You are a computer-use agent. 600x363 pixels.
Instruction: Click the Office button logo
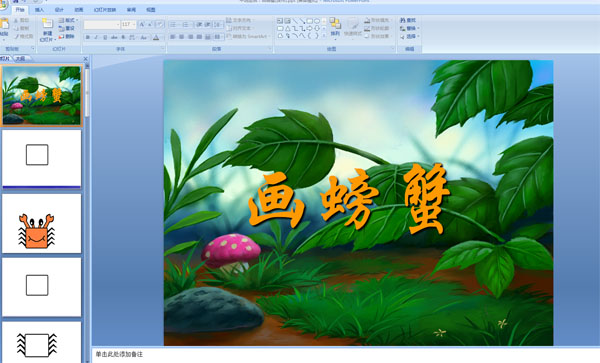coord(3,4)
